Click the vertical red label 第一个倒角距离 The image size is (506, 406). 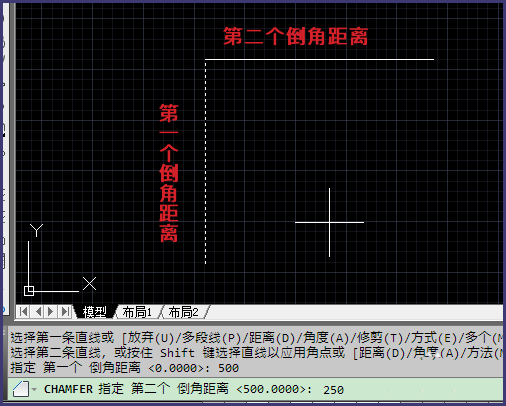coord(169,173)
